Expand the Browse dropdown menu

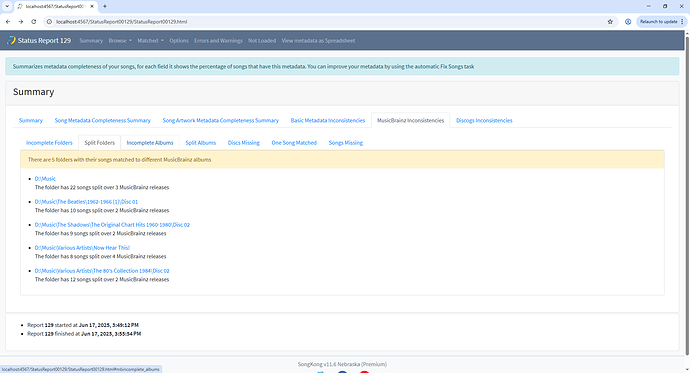(120, 40)
